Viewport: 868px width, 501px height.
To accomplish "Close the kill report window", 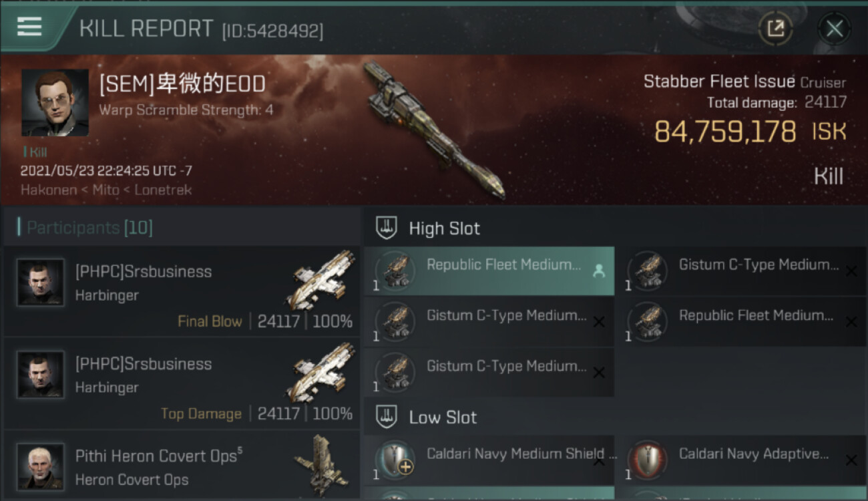I will 834,29.
